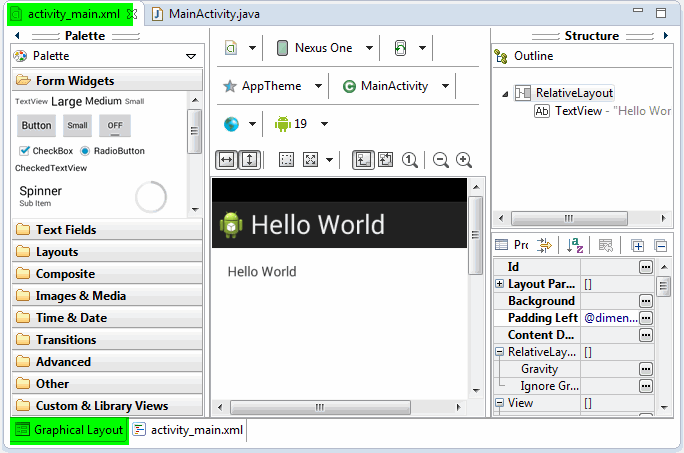
Task: Click the locale globe icon
Action: [x=231, y=124]
